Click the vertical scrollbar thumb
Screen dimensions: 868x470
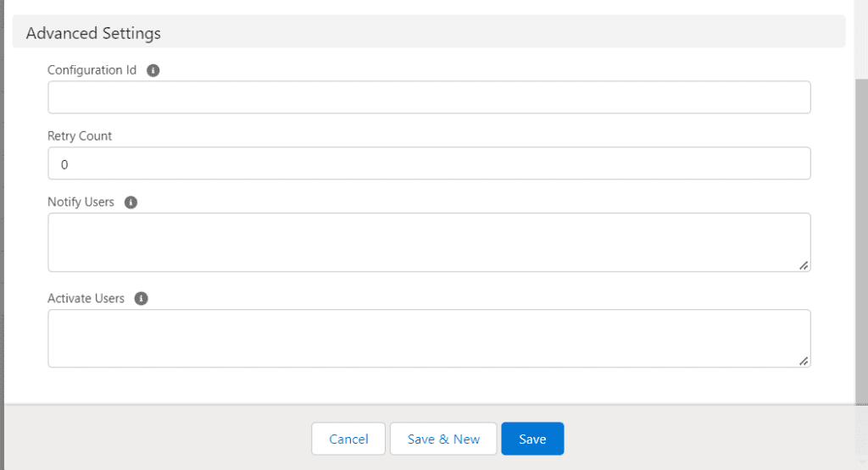(x=861, y=237)
